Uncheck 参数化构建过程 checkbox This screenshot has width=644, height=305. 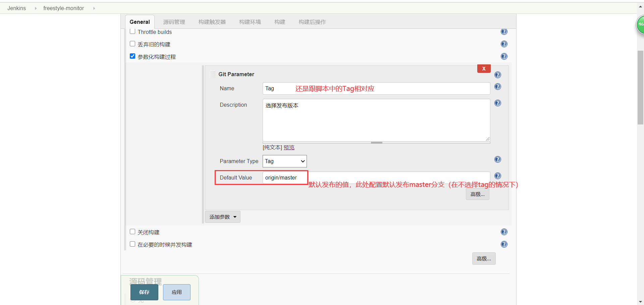click(132, 56)
